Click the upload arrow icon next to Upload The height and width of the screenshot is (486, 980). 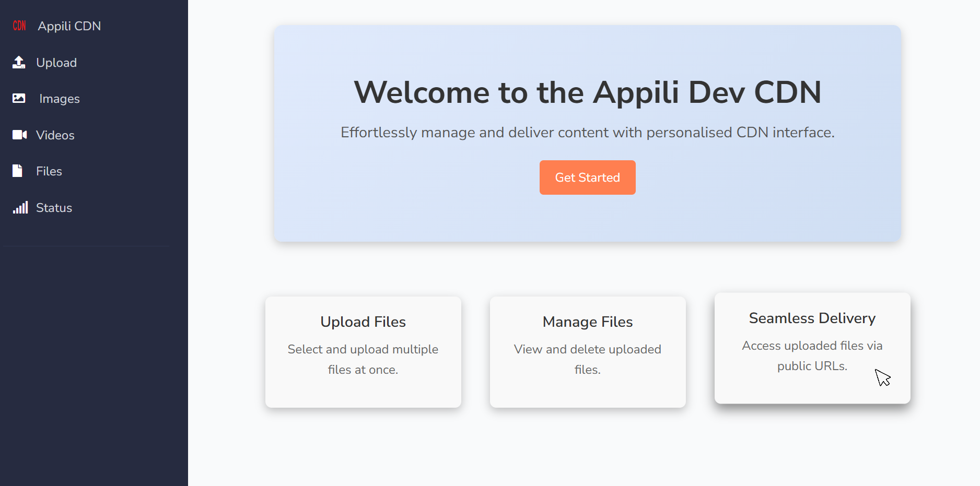pyautogui.click(x=19, y=62)
